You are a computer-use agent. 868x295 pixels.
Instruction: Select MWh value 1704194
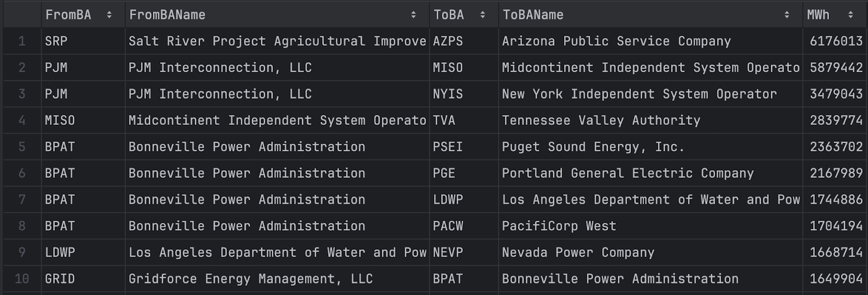(x=835, y=226)
